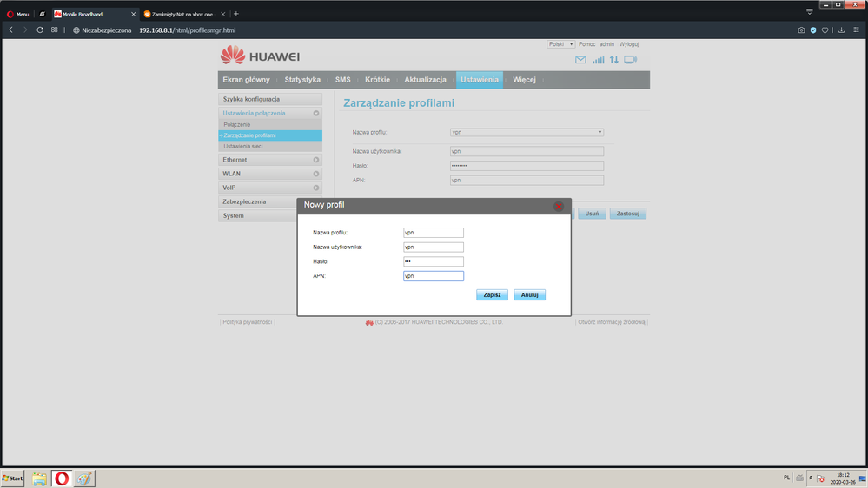Reload the page in browser

[x=39, y=30]
